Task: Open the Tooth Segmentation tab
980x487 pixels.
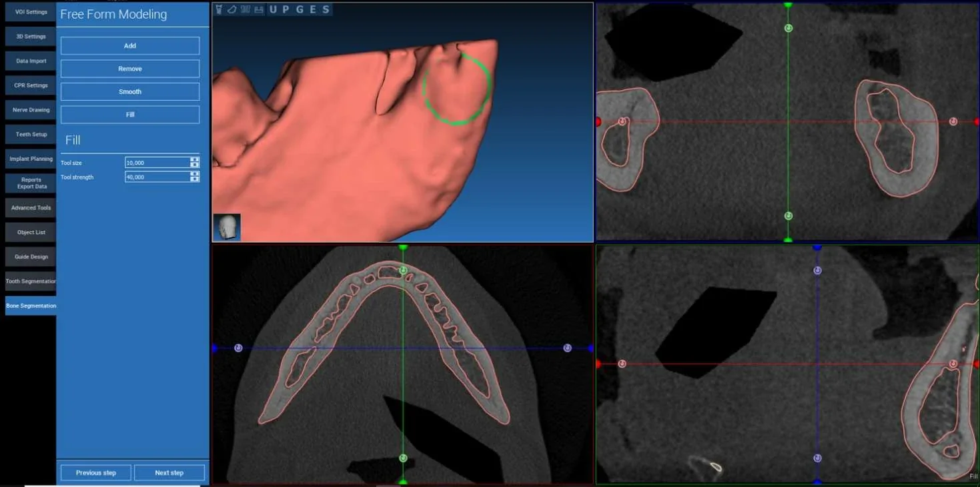Action: click(x=31, y=281)
